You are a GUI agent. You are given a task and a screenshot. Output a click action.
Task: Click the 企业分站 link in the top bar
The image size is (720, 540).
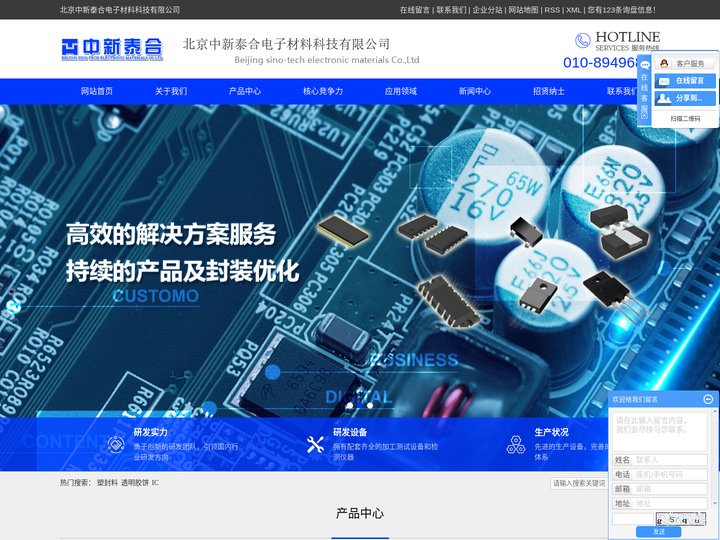[x=487, y=10]
